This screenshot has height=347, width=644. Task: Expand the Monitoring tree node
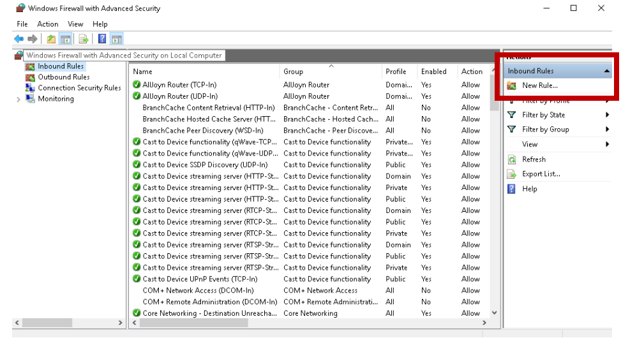19,100
